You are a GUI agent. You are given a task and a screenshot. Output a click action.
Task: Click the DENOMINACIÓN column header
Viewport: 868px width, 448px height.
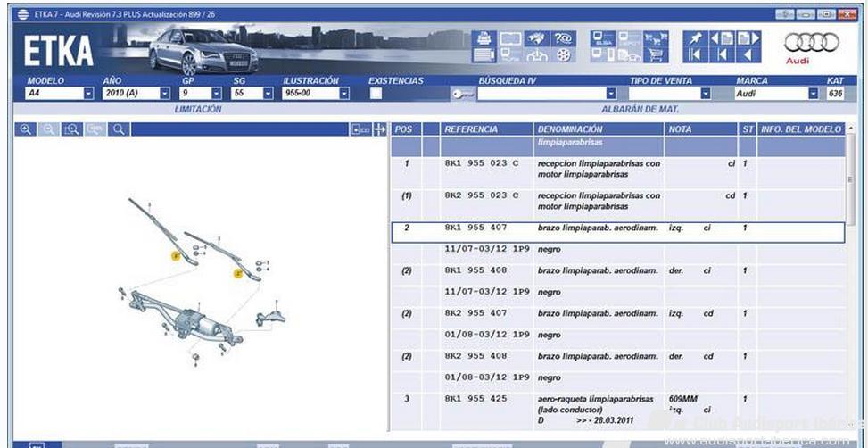pyautogui.click(x=599, y=129)
